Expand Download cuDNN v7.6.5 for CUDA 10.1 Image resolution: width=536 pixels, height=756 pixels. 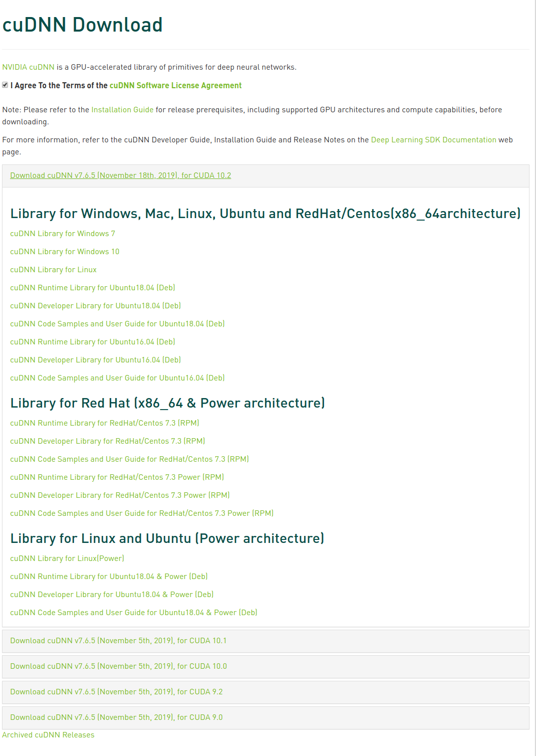click(x=118, y=641)
